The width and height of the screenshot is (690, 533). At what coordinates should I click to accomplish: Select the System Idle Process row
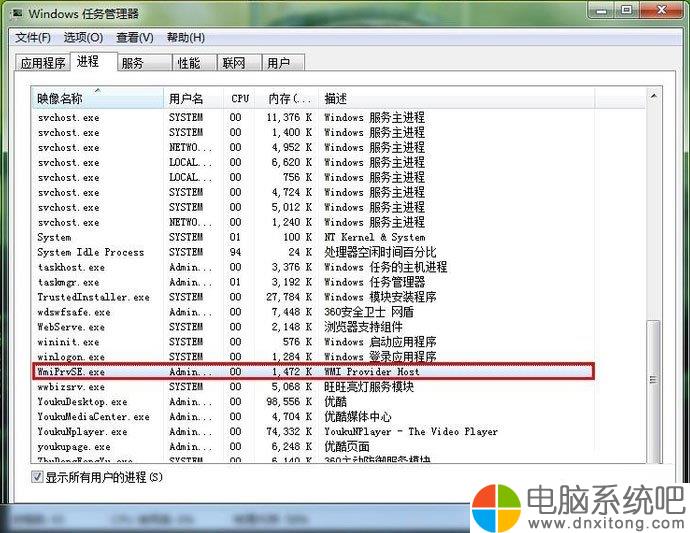pyautogui.click(x=312, y=252)
